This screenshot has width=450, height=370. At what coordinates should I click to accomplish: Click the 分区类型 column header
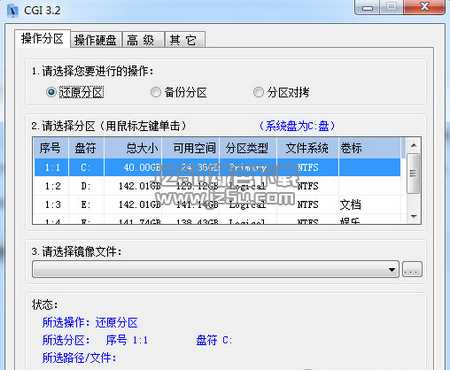(x=248, y=148)
